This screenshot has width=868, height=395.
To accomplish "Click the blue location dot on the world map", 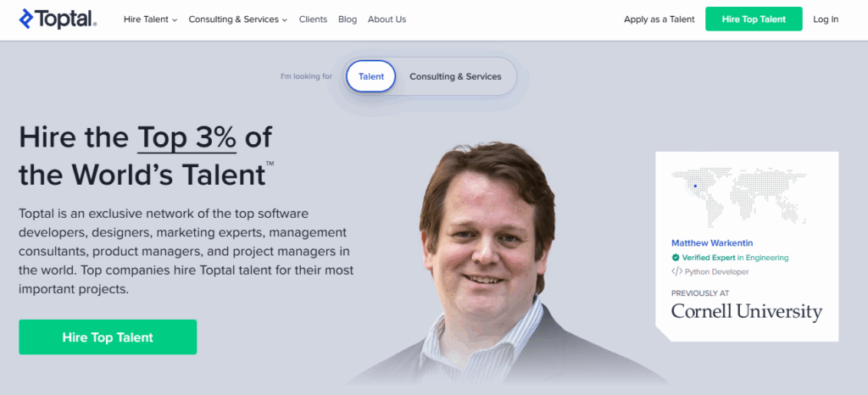I will (x=695, y=186).
